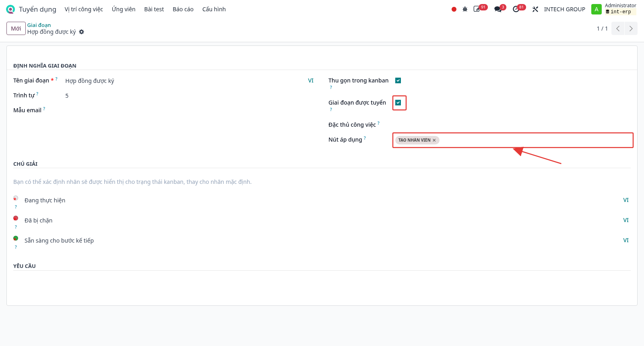This screenshot has height=346, width=644.
Task: Click the Mới button
Action: pos(16,29)
